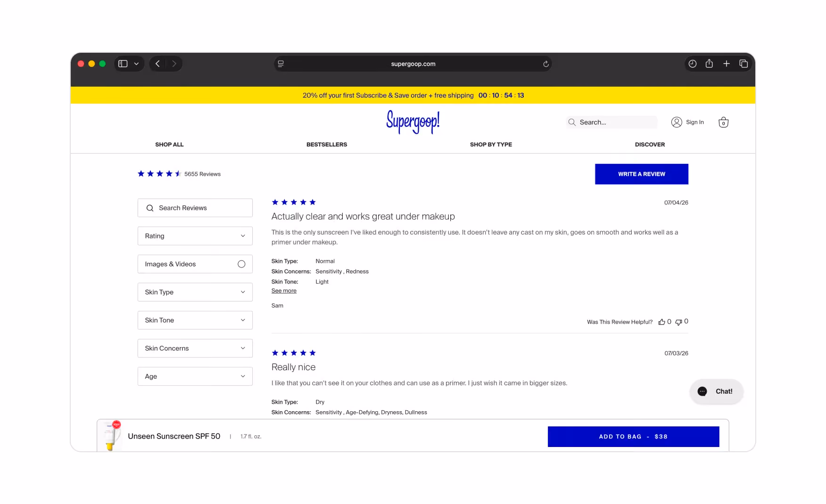Image resolution: width=826 pixels, height=504 pixels.
Task: Open the Sign In link
Action: [694, 122]
